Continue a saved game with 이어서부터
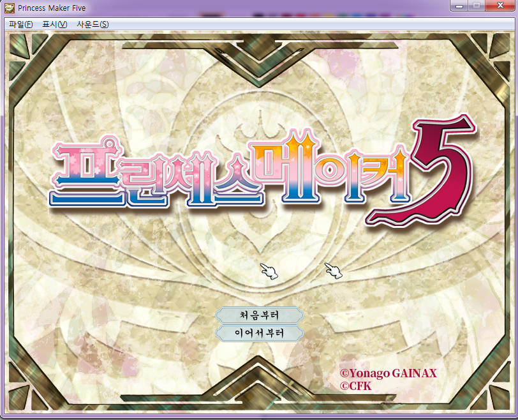 click(x=260, y=333)
